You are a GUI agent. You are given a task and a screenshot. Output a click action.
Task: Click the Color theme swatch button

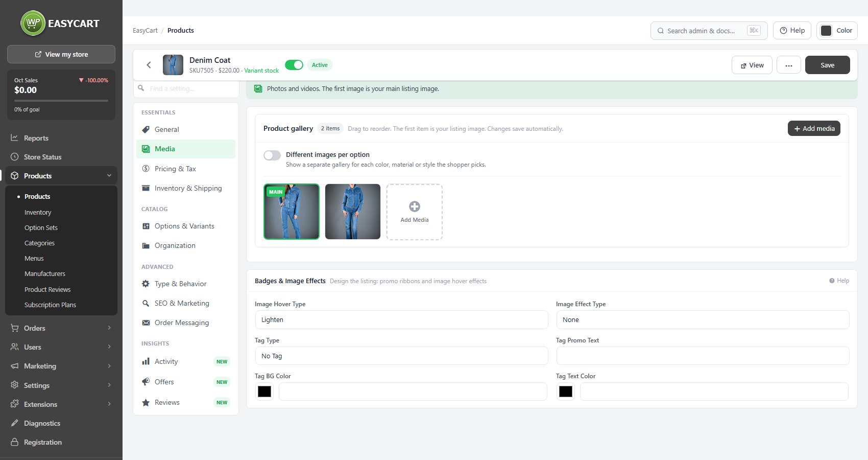tap(837, 30)
